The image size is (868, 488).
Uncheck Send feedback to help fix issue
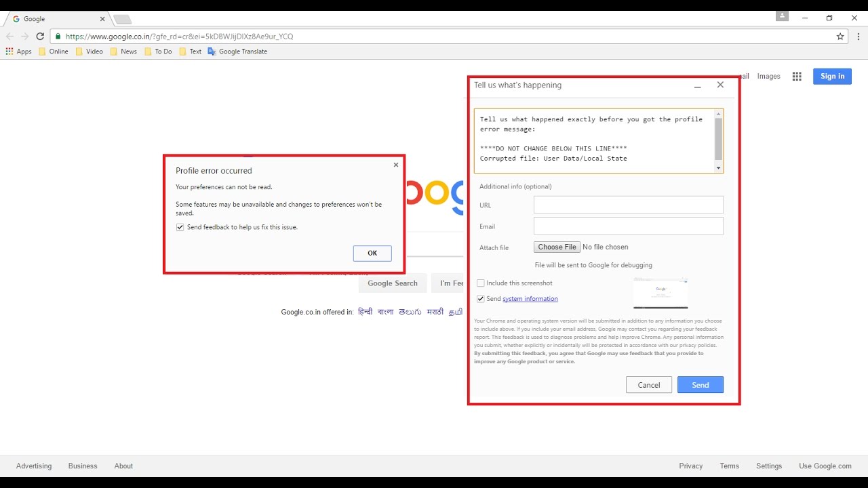(180, 228)
